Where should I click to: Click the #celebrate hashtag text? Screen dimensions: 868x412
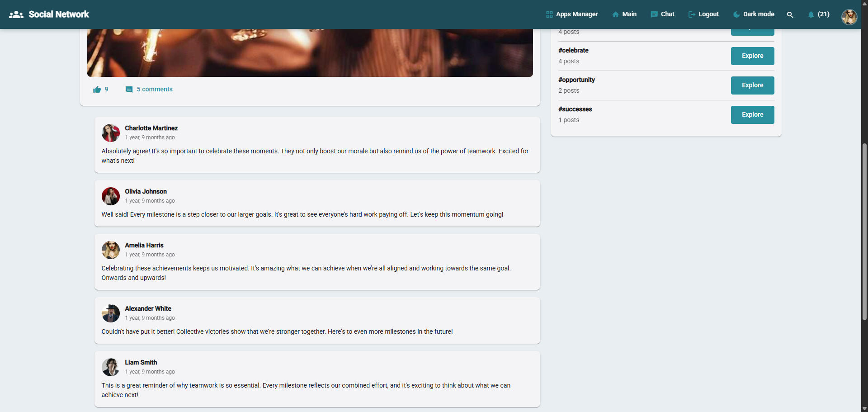pos(573,51)
